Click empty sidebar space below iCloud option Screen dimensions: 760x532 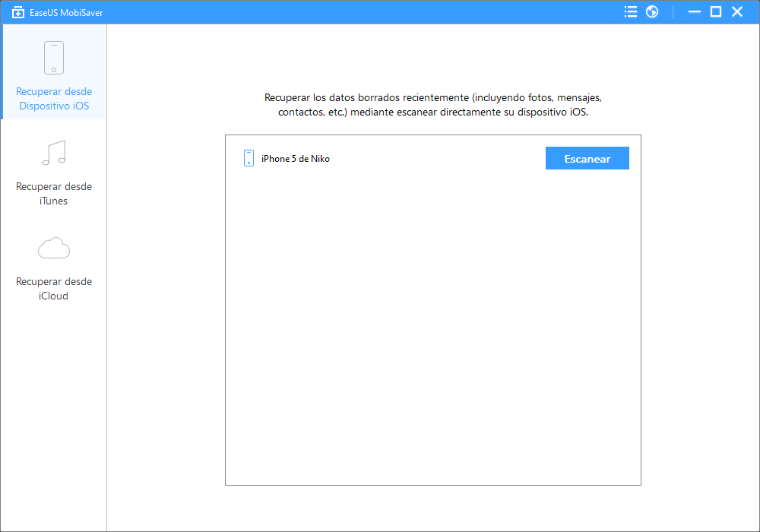pyautogui.click(x=53, y=418)
